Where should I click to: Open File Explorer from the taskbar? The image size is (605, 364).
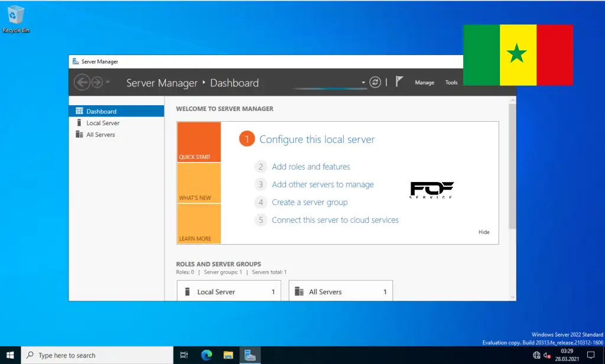227,355
